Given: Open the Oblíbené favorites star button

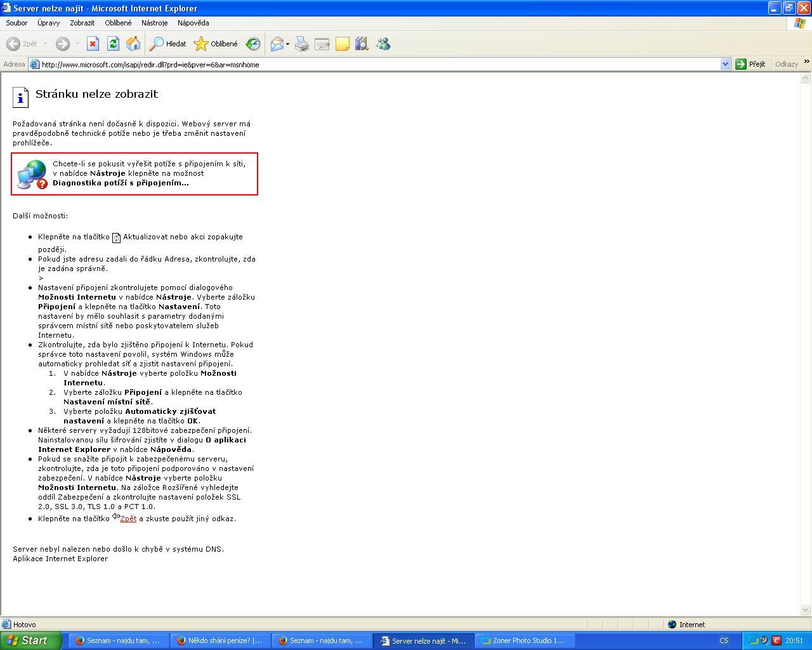Looking at the screenshot, I should 216,44.
